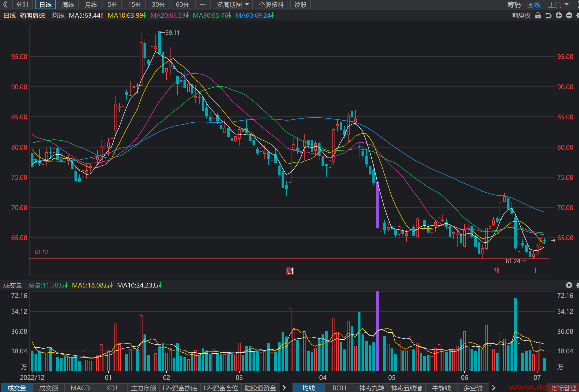Switch to the 周线 weekly chart tab
The width and height of the screenshot is (579, 392).
(68, 5)
